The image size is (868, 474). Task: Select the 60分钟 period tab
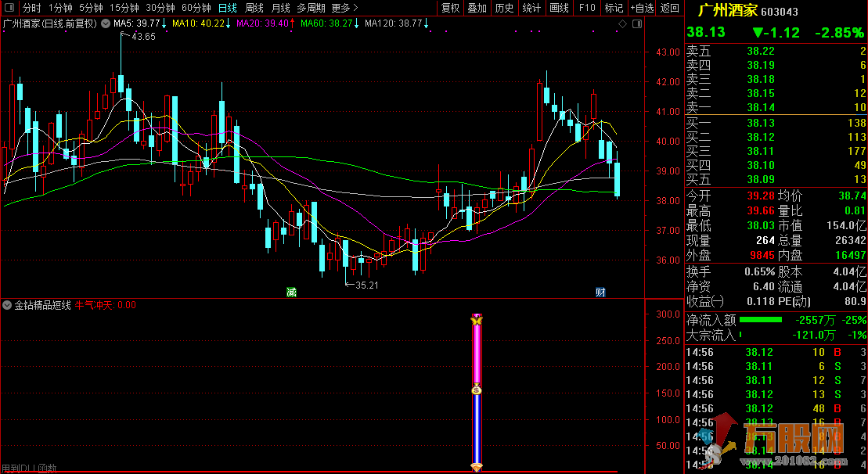point(196,8)
